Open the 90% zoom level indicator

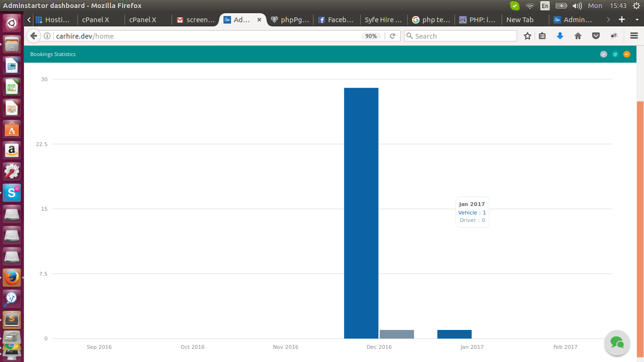pos(371,36)
